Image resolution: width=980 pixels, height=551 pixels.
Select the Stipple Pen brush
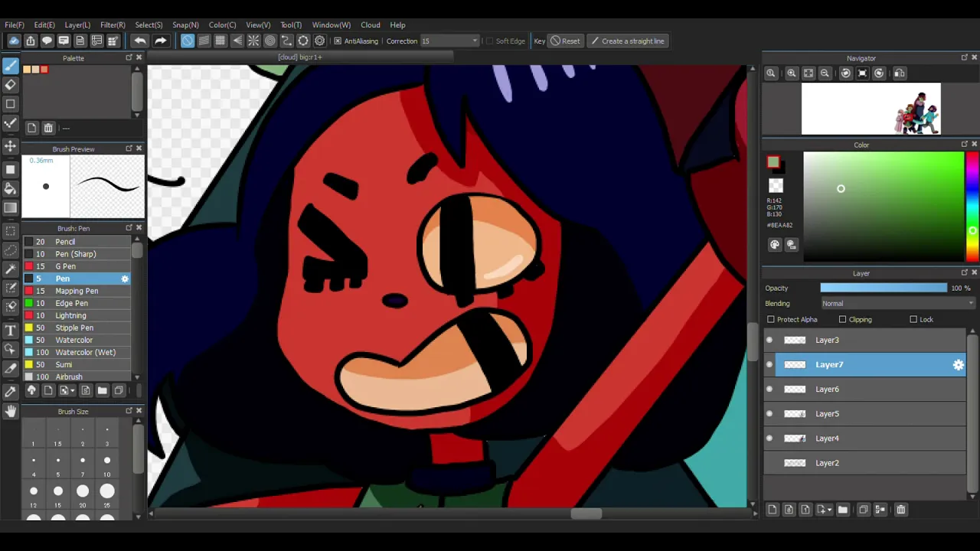coord(77,328)
